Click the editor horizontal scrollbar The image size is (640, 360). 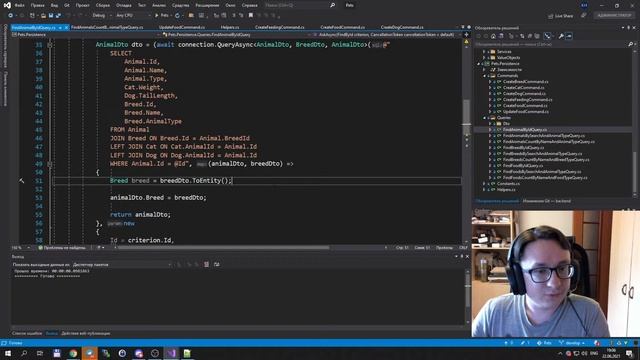coord(223,247)
